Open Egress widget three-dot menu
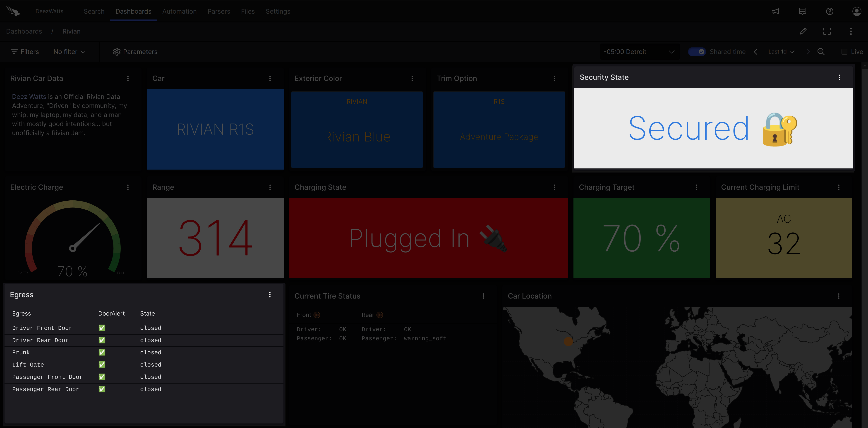 coord(270,295)
